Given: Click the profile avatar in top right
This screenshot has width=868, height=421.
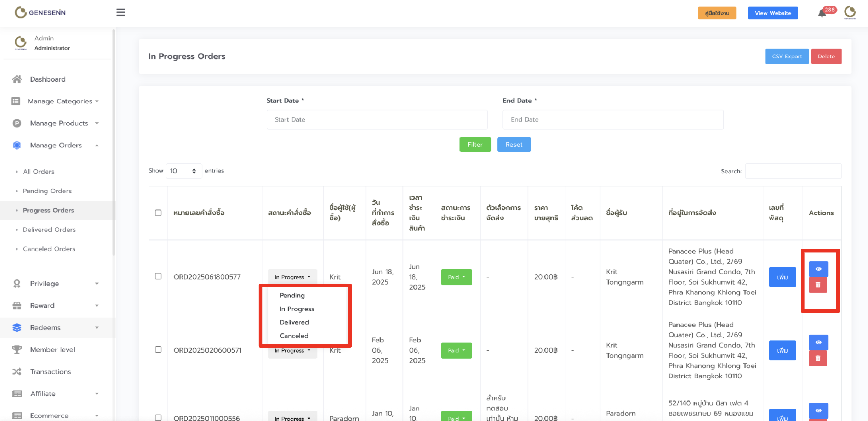Looking at the screenshot, I should (x=850, y=13).
